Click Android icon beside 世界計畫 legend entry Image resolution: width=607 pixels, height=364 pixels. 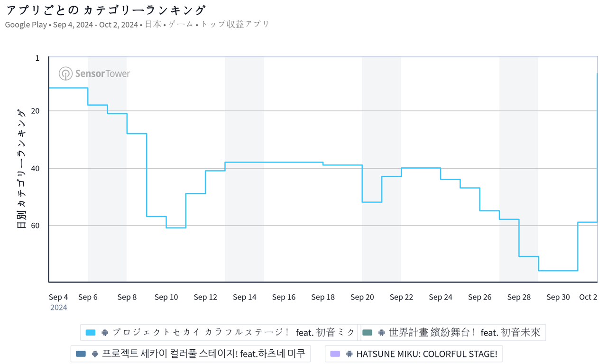point(381,333)
